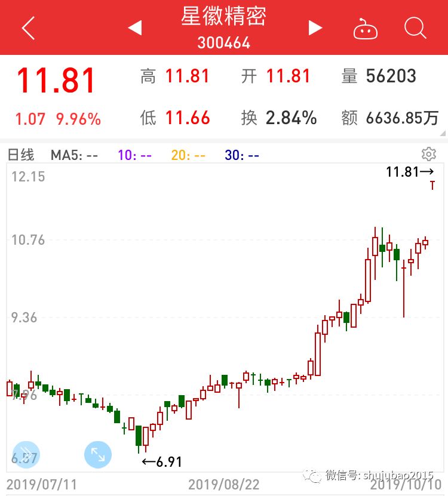
Task: Tap the 9.36 price axis label
Action: (24, 318)
